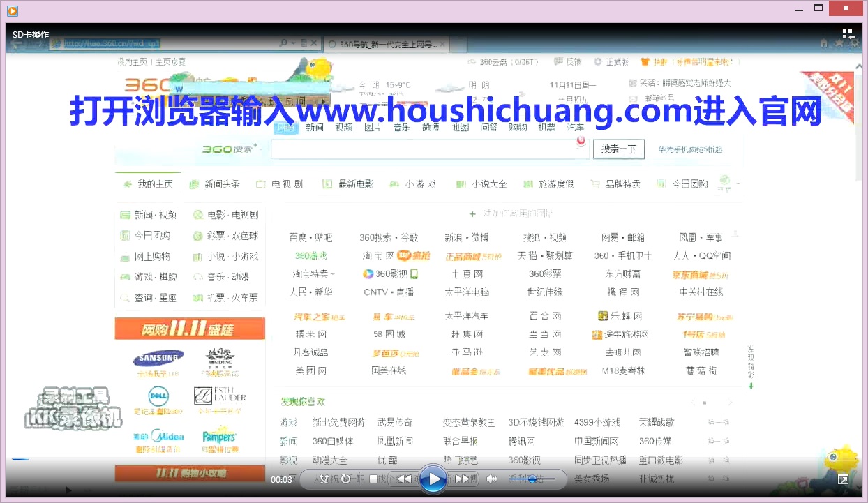Open the 凤凰·军事 link
The width and height of the screenshot is (868, 503).
[x=701, y=238]
